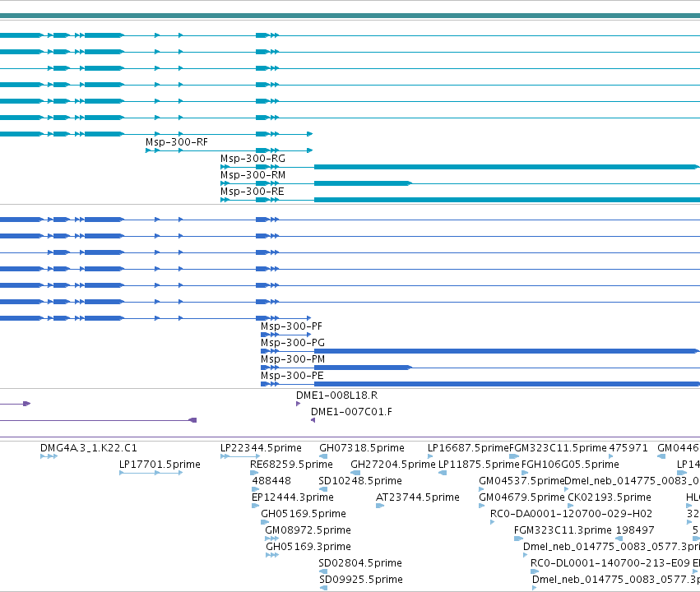
Task: Click the thick exon bar of Msp-300-RM
Action: point(363,183)
